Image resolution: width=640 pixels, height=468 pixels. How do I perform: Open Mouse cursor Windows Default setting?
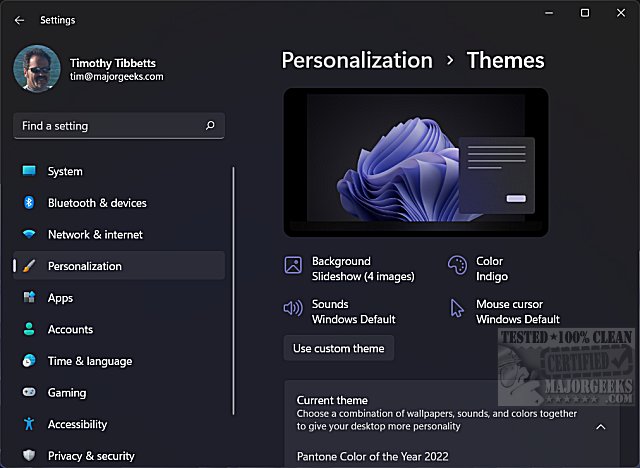[504, 311]
